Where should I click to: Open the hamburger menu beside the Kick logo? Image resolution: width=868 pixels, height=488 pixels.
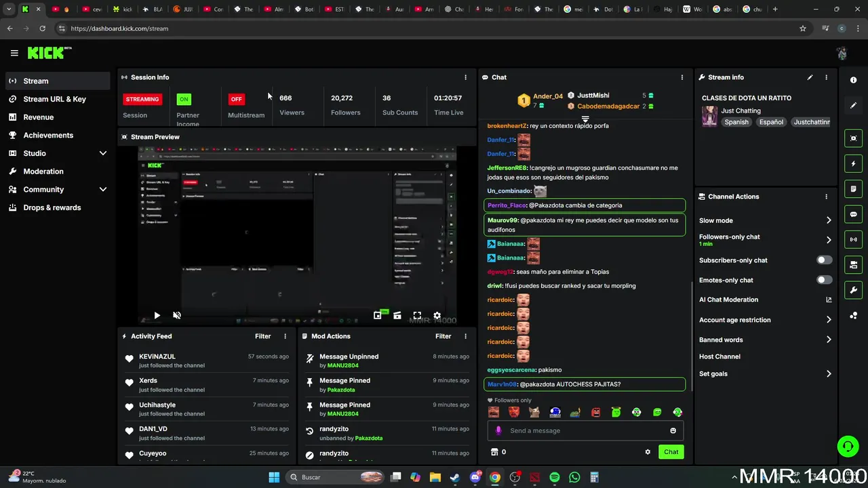pyautogui.click(x=14, y=53)
